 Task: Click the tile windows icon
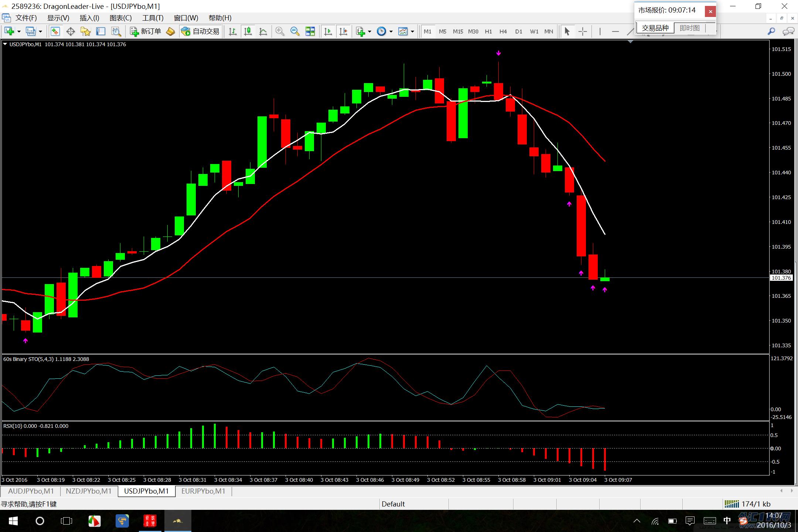tap(310, 31)
